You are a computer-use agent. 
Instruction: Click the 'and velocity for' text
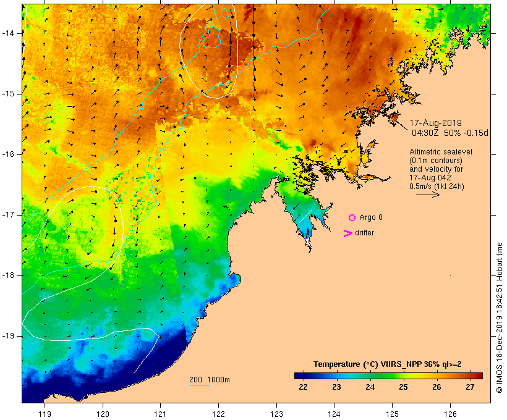[x=436, y=169]
